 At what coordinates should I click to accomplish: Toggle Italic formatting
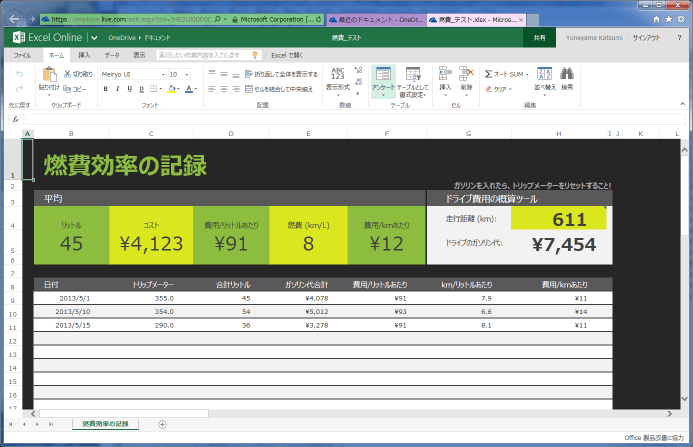coord(116,89)
